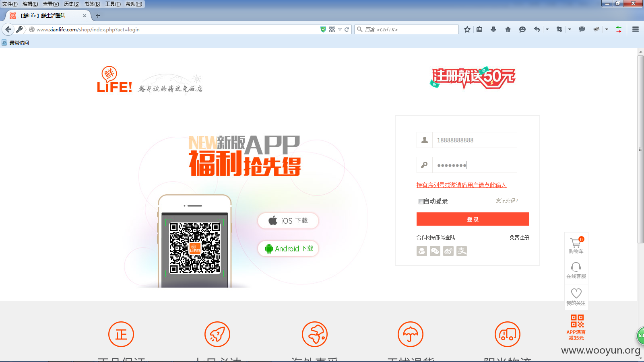Click the app download QR code image
The width and height of the screenshot is (644, 362).
tap(195, 248)
